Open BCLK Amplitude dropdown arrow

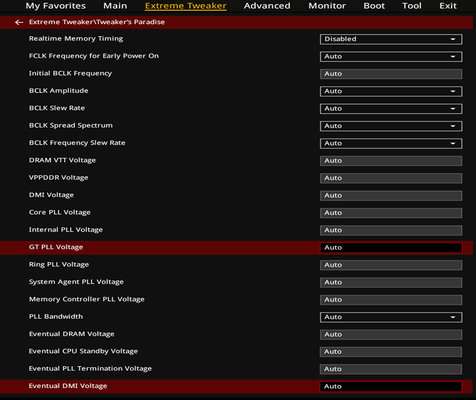tap(453, 91)
